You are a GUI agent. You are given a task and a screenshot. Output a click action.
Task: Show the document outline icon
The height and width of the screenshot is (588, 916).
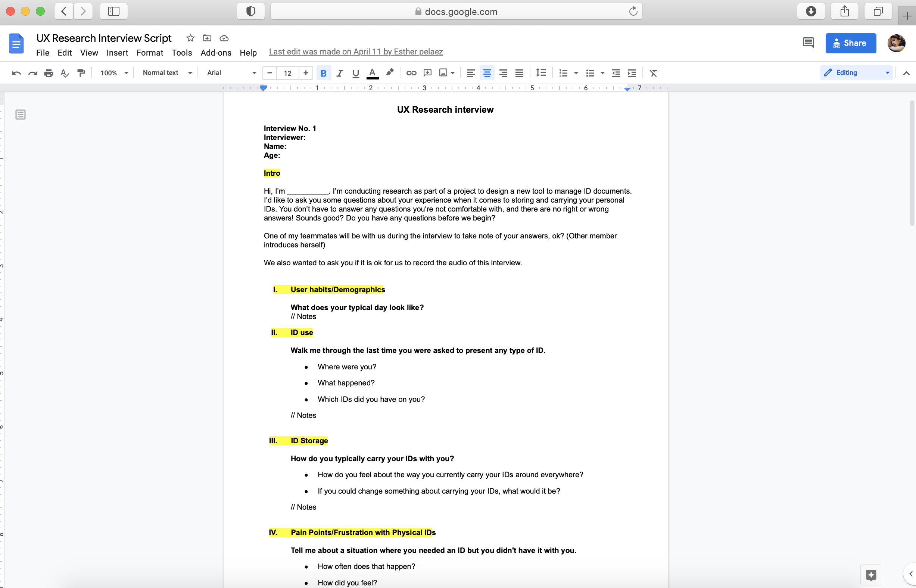point(21,115)
